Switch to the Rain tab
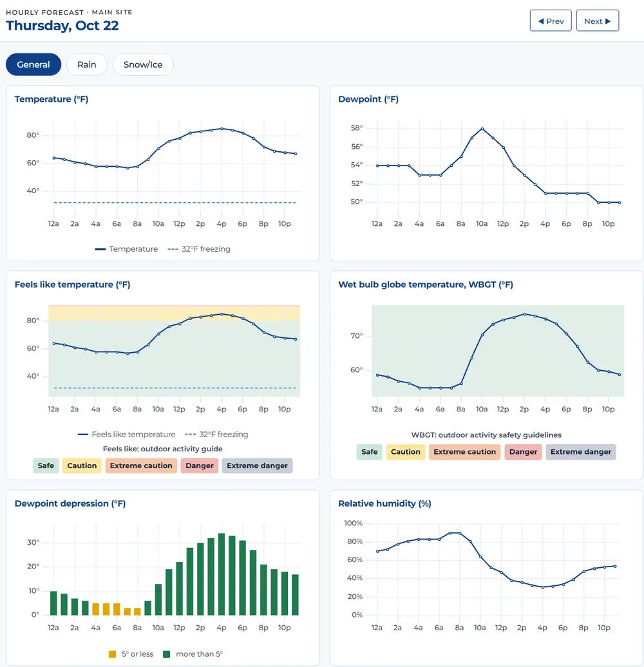 (87, 64)
